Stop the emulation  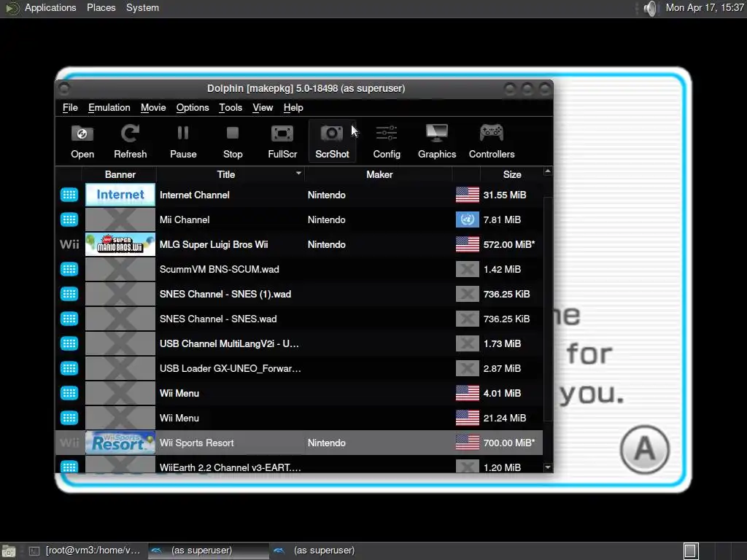click(x=233, y=141)
